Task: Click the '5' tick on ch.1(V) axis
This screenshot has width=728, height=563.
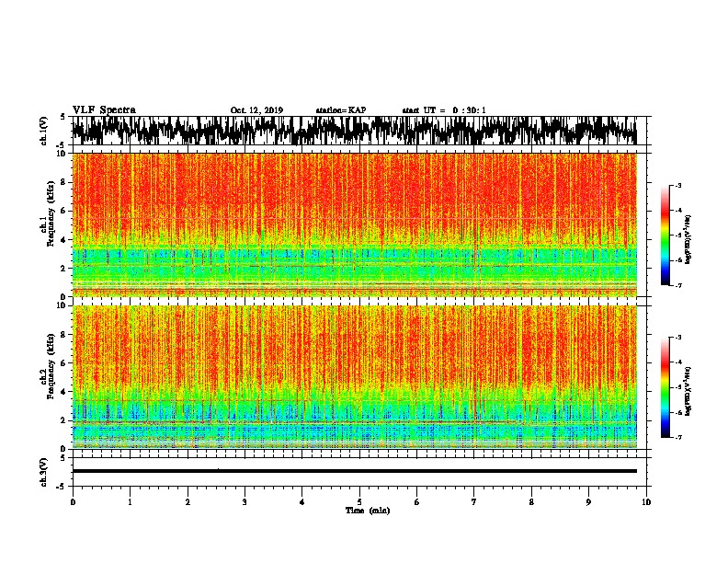Action: click(63, 117)
